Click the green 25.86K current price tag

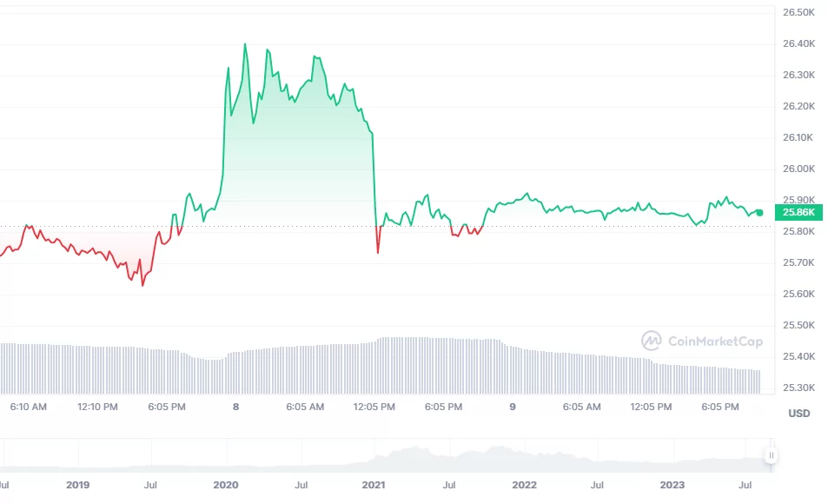tap(798, 212)
